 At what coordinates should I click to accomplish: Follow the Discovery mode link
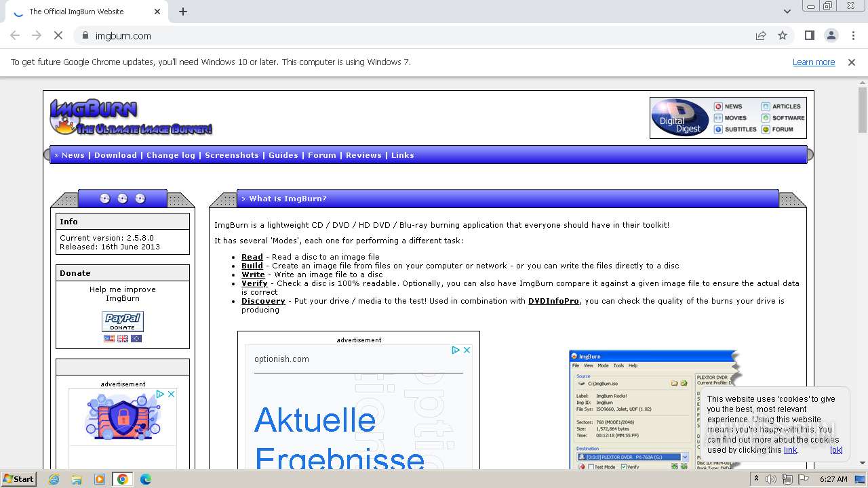click(x=263, y=301)
